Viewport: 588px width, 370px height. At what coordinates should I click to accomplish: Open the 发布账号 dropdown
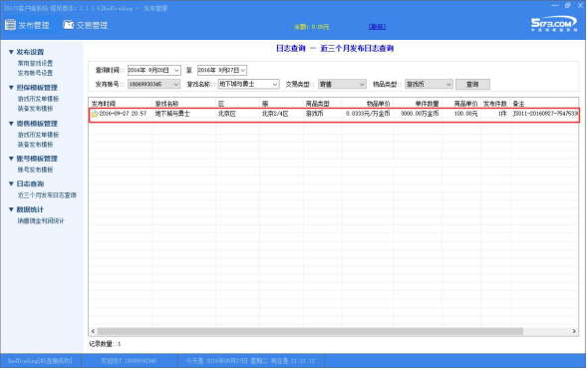pyautogui.click(x=154, y=84)
